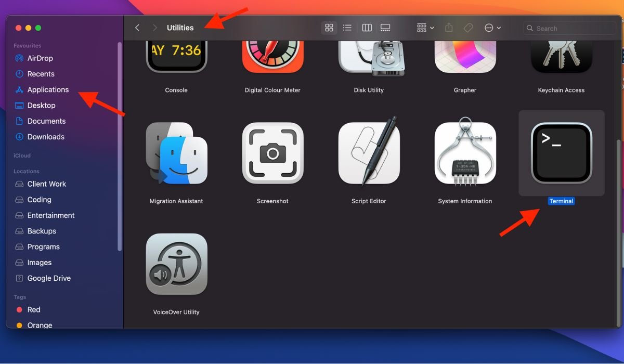Open the More actions ellipsis menu
624x364 pixels.
492,28
